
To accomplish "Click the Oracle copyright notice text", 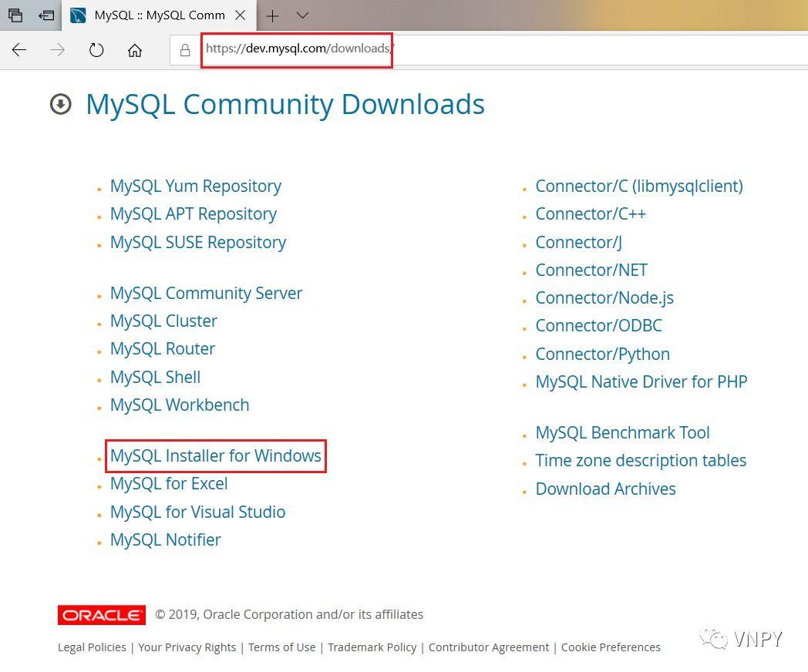I will click(x=289, y=614).
